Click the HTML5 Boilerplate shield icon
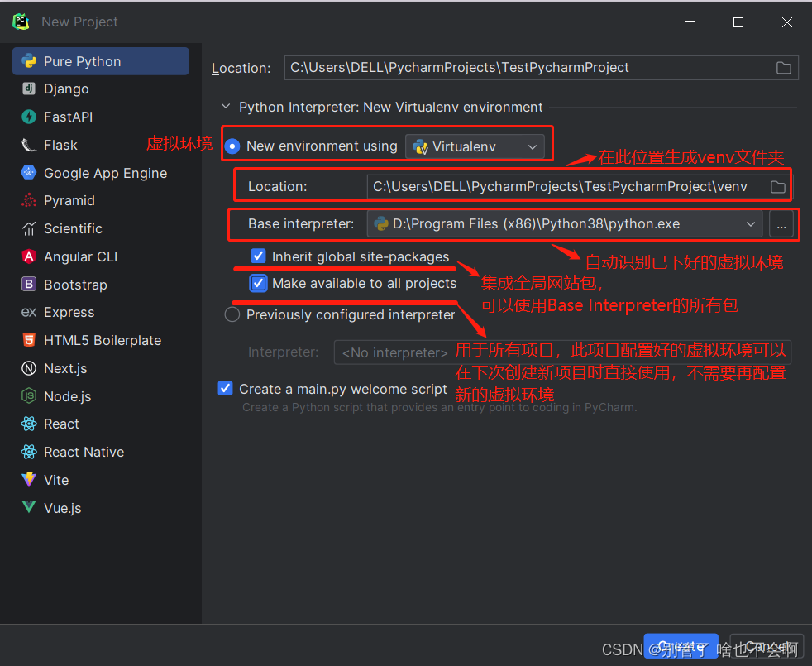 [x=29, y=340]
